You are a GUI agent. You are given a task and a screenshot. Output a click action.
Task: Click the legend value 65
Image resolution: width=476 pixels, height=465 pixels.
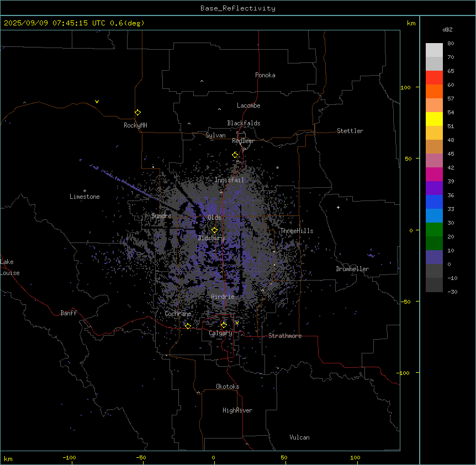click(451, 71)
